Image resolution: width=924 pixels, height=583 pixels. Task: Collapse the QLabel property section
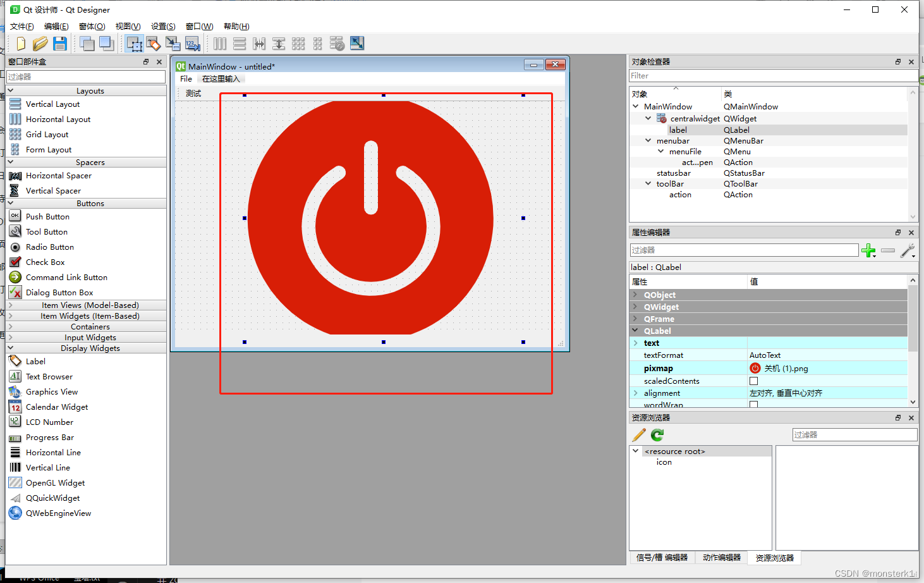click(x=636, y=331)
